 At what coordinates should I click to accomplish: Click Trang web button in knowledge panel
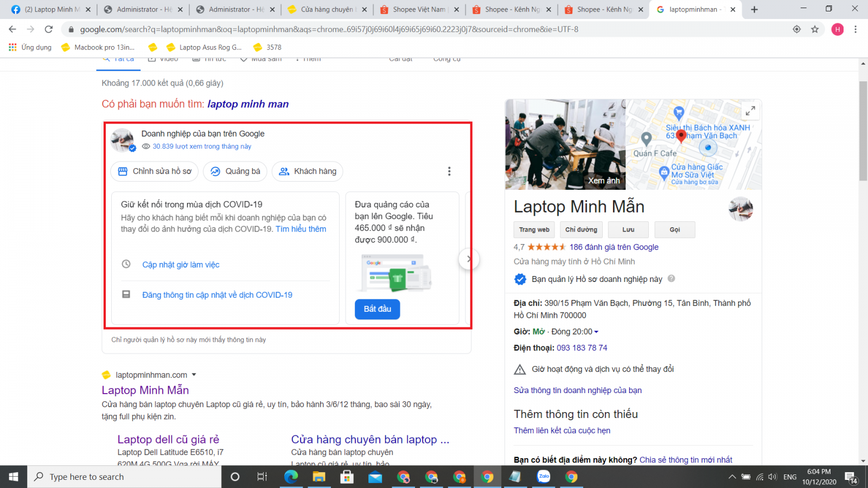[x=534, y=230]
